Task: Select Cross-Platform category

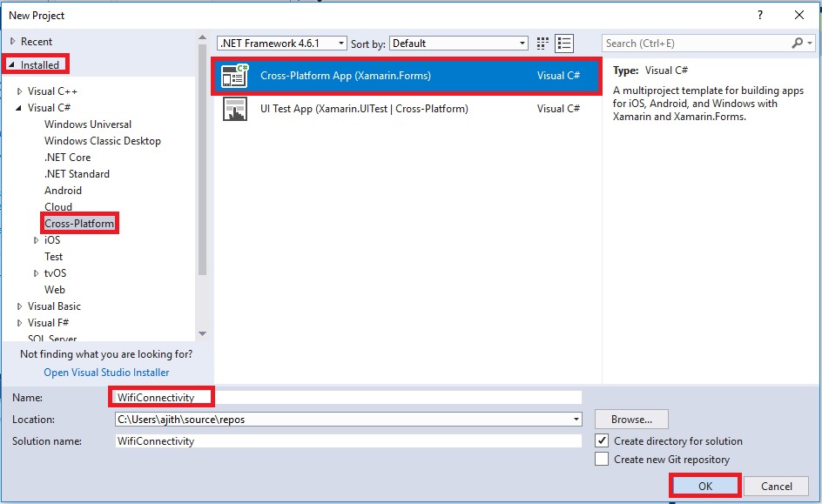Action: (79, 224)
